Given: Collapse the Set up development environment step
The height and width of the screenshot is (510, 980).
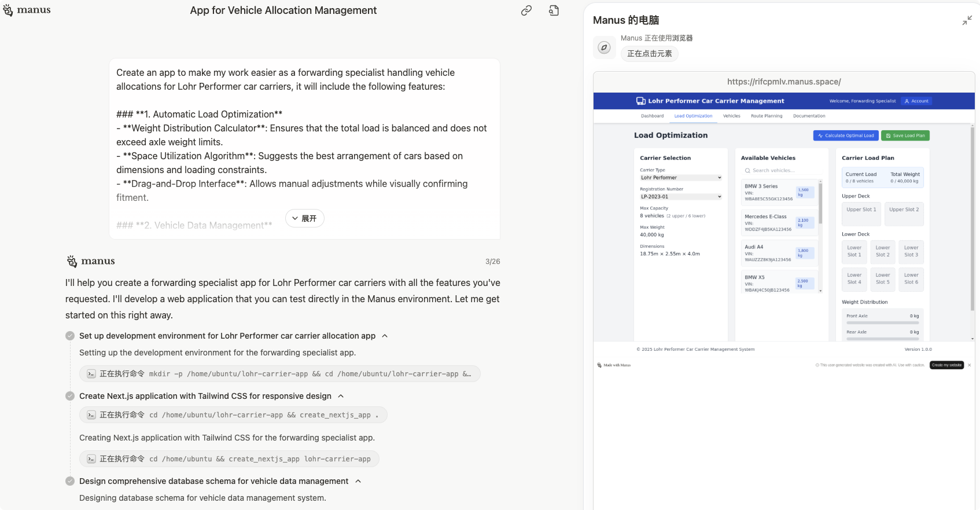Looking at the screenshot, I should pos(385,336).
